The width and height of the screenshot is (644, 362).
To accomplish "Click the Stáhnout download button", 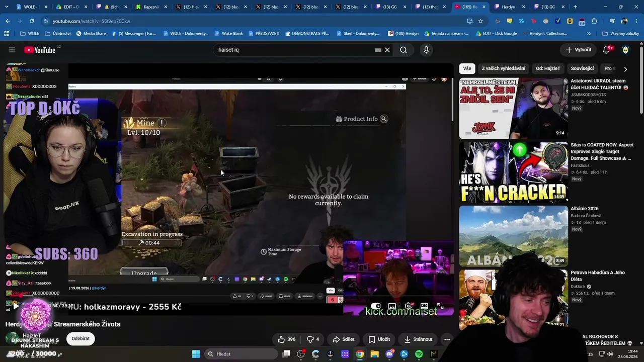I will [418, 339].
